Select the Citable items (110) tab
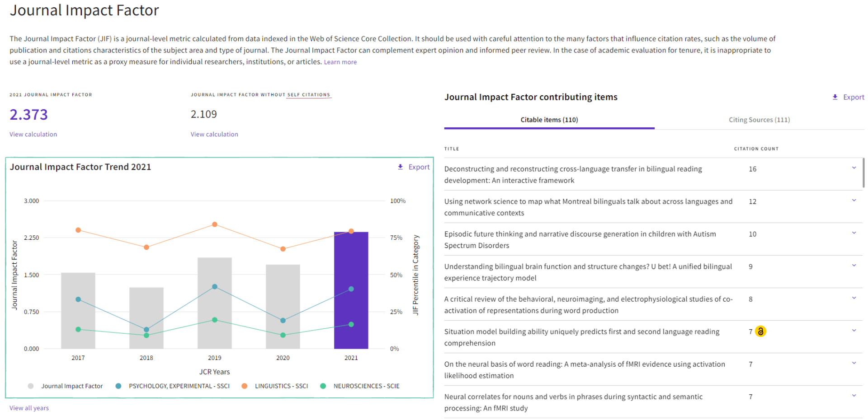 (x=549, y=120)
